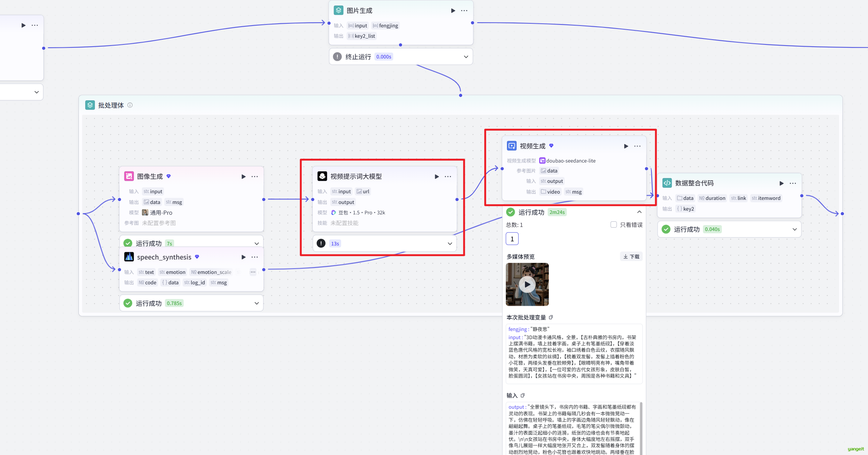Run the 图像生成 node play icon
This screenshot has height=455, width=868.
coord(243,177)
